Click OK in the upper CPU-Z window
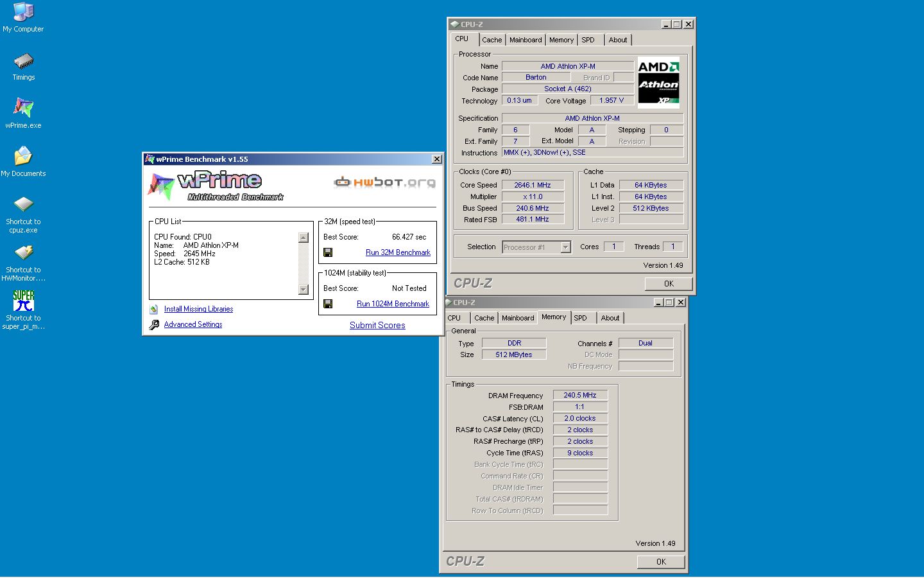Screen dimensions: 924x578 click(x=669, y=283)
